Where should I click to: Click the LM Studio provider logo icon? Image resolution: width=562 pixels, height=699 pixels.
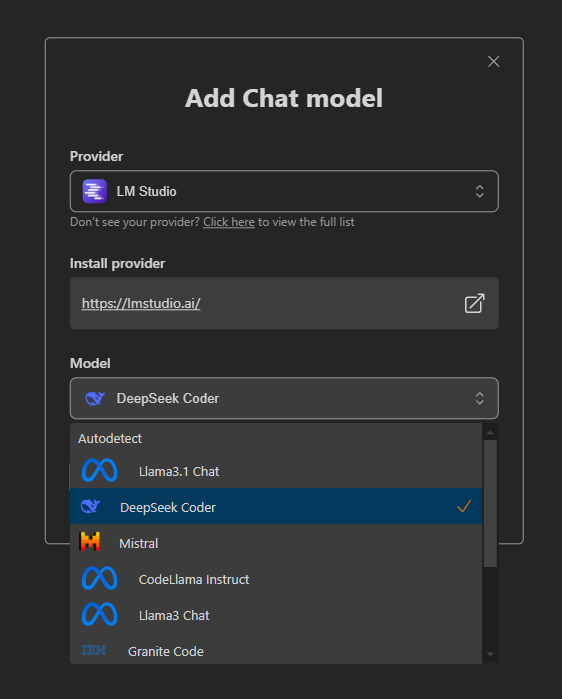point(94,191)
